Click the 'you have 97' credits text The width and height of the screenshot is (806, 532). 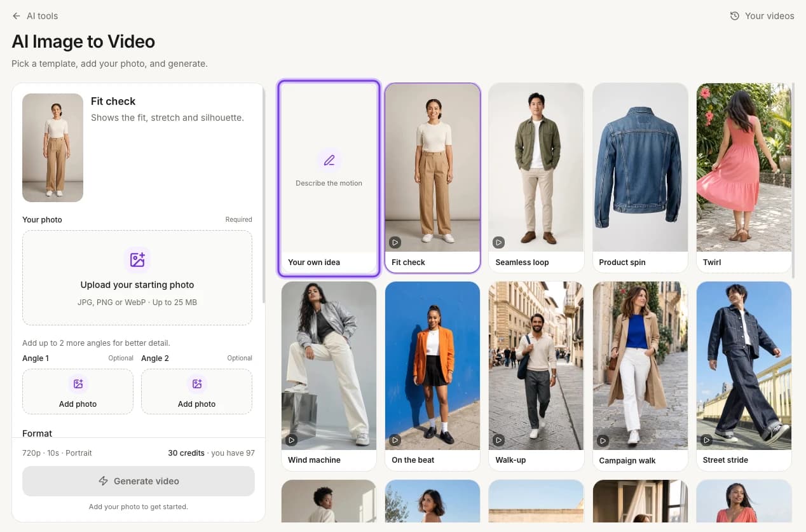click(233, 453)
